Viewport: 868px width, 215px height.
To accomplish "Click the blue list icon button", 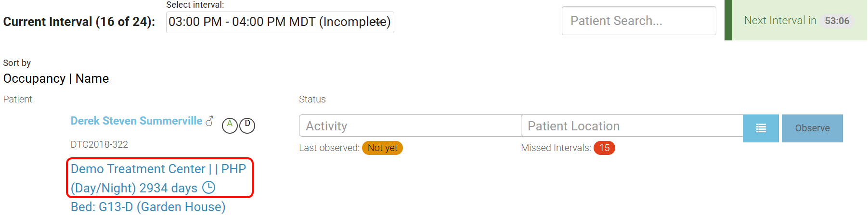I will pos(761,128).
